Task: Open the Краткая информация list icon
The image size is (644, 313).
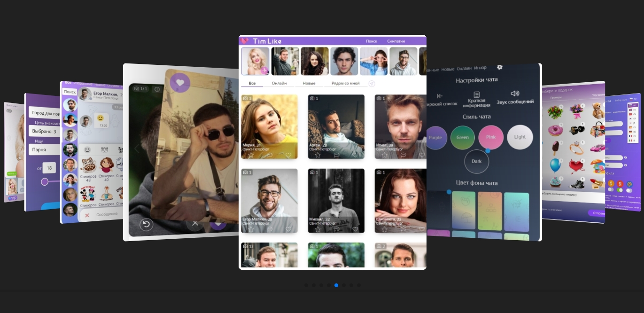Action: (476, 94)
